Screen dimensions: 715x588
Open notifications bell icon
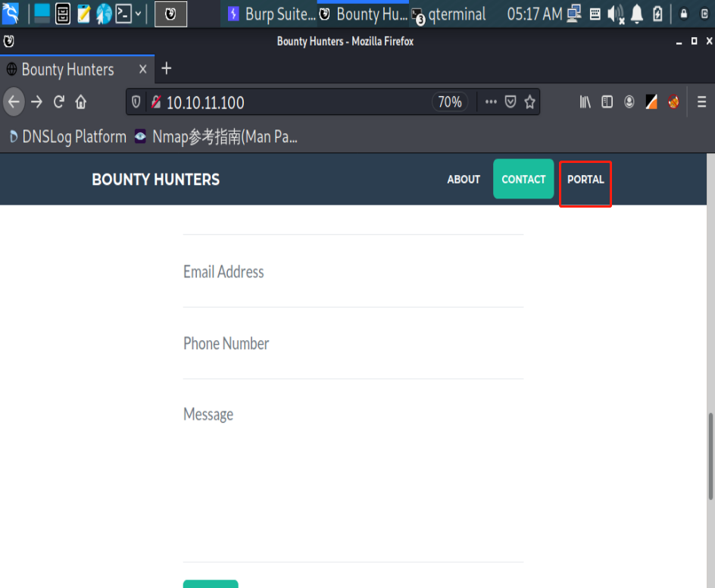coord(636,14)
